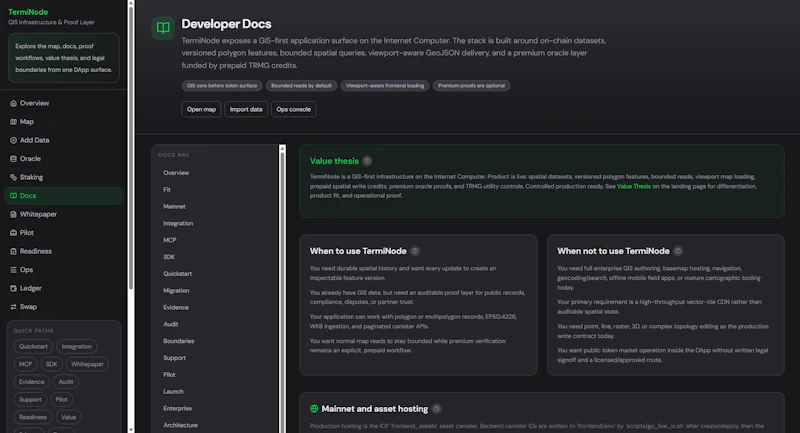This screenshot has height=433, width=800.
Task: Click the Swap arrows icon in sidebar
Action: (x=13, y=307)
